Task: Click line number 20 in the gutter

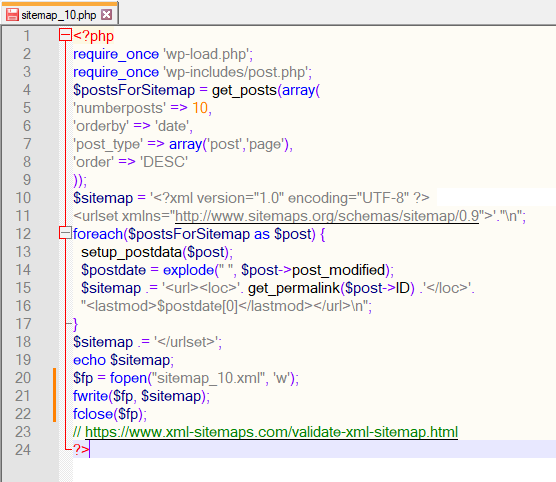Action: [x=23, y=378]
